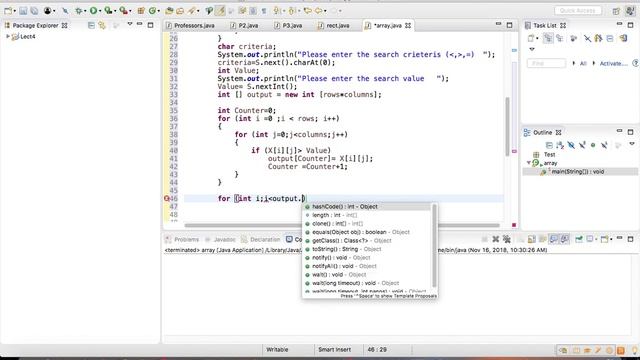Click the Next Annotation arrow icon
Image resolution: width=640 pixels, height=360 pixels.
[x=277, y=11]
